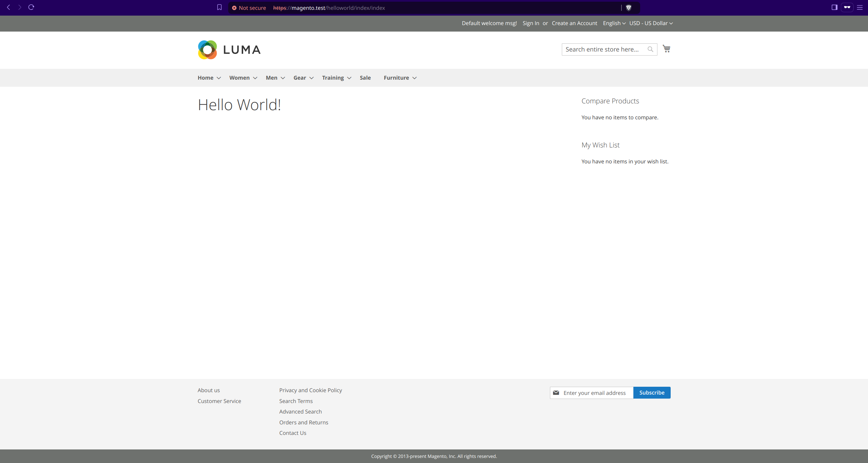The height and width of the screenshot is (463, 868).
Task: Click the browser reload icon
Action: tap(31, 7)
